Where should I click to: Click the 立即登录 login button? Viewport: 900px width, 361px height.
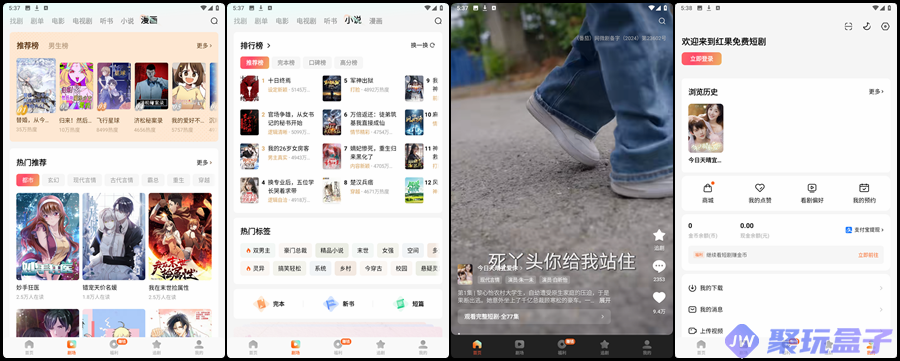[701, 59]
